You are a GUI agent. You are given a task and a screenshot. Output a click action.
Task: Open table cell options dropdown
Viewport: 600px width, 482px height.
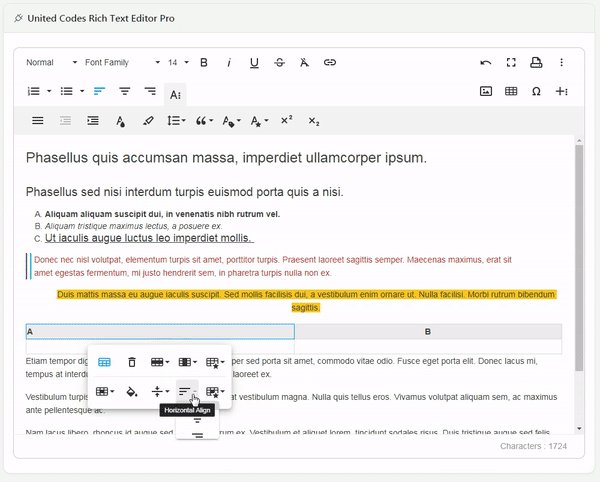click(x=105, y=391)
